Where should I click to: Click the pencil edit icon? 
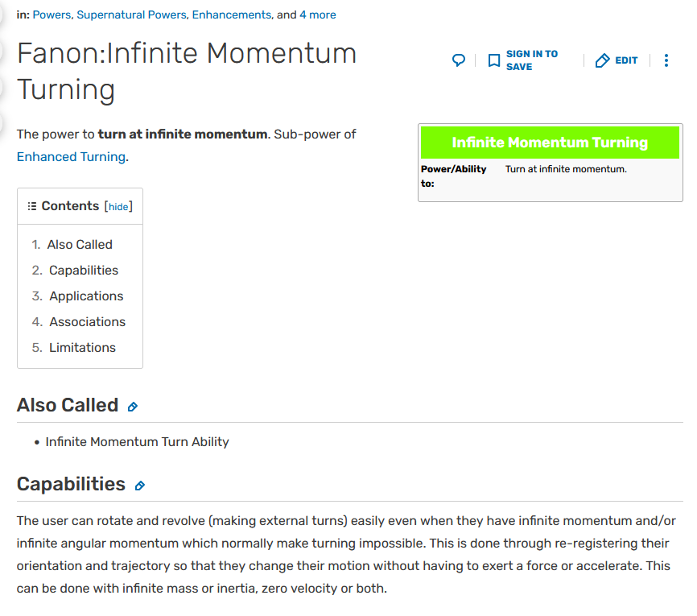[602, 60]
